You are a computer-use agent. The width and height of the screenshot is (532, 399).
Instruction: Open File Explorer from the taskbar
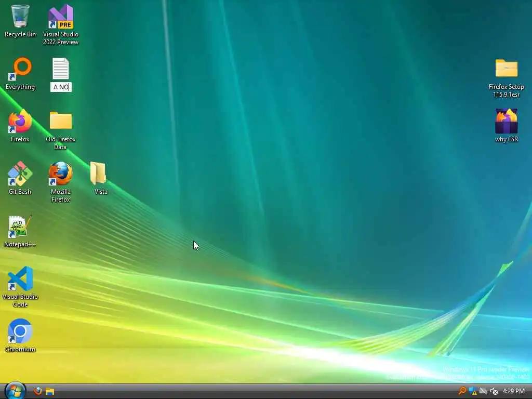point(50,392)
